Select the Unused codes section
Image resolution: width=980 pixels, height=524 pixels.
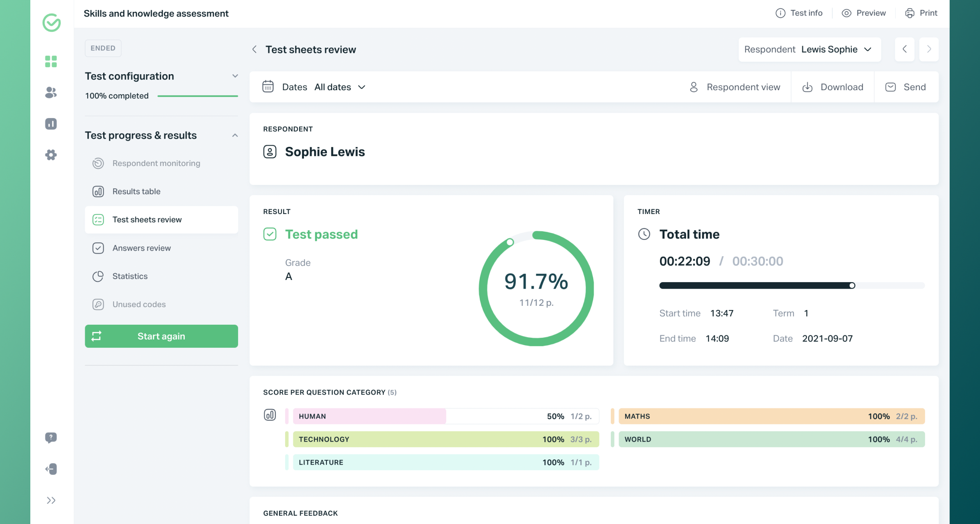(139, 304)
